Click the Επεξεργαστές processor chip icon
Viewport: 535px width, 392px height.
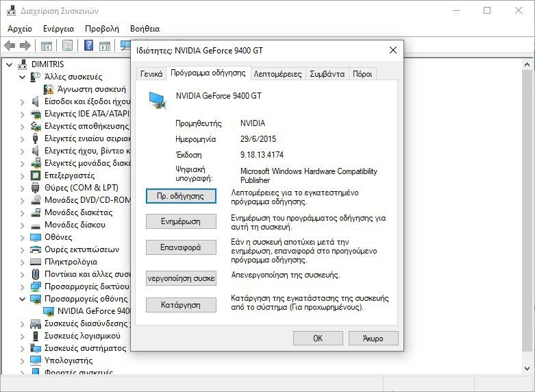coord(36,175)
